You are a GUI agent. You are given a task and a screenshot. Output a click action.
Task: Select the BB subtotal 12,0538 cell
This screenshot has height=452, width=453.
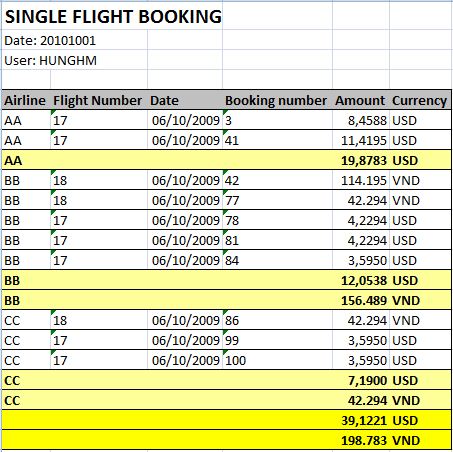pyautogui.click(x=361, y=280)
